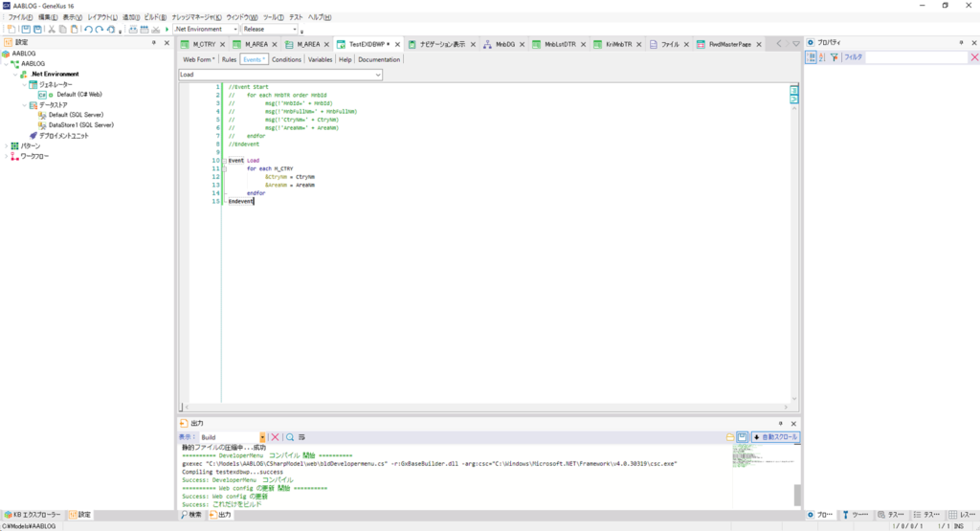Switch to the Variables tab

(320, 59)
